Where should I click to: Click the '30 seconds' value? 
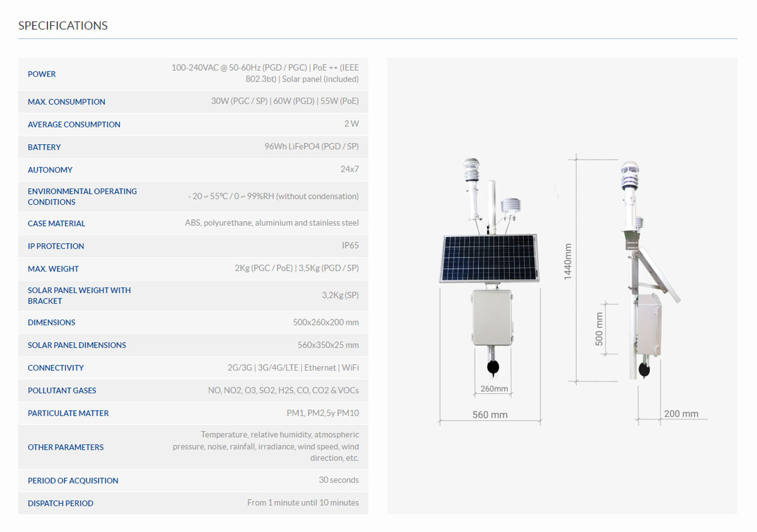(x=339, y=480)
